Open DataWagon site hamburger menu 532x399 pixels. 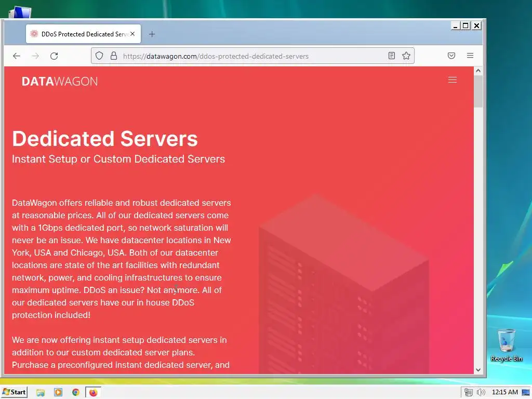[x=453, y=79]
